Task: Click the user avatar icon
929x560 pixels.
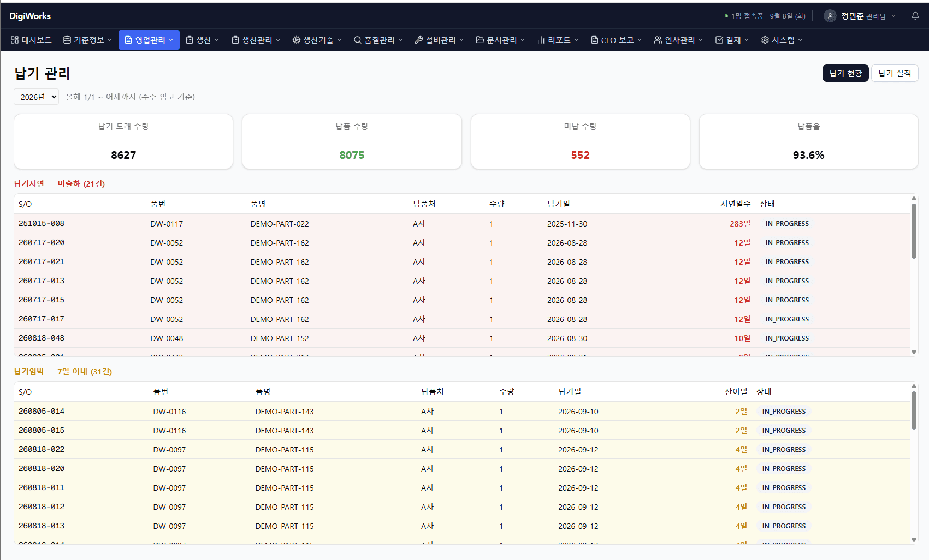Action: point(830,16)
